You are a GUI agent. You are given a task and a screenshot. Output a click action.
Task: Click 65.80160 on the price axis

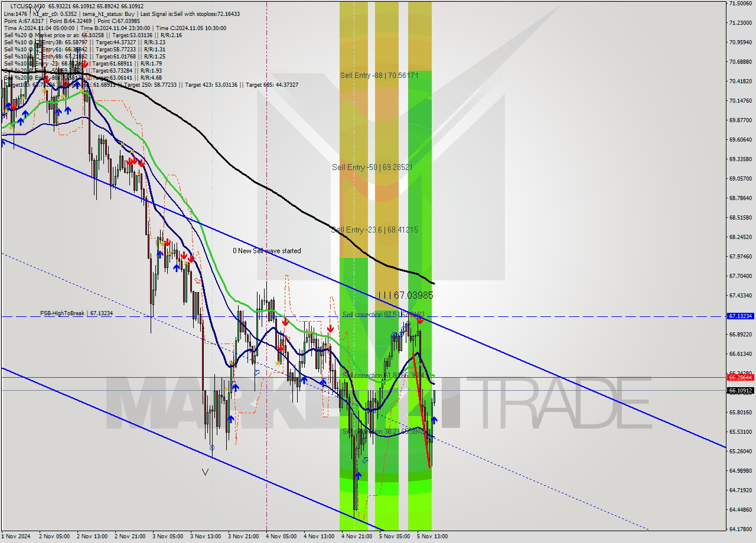740,412
